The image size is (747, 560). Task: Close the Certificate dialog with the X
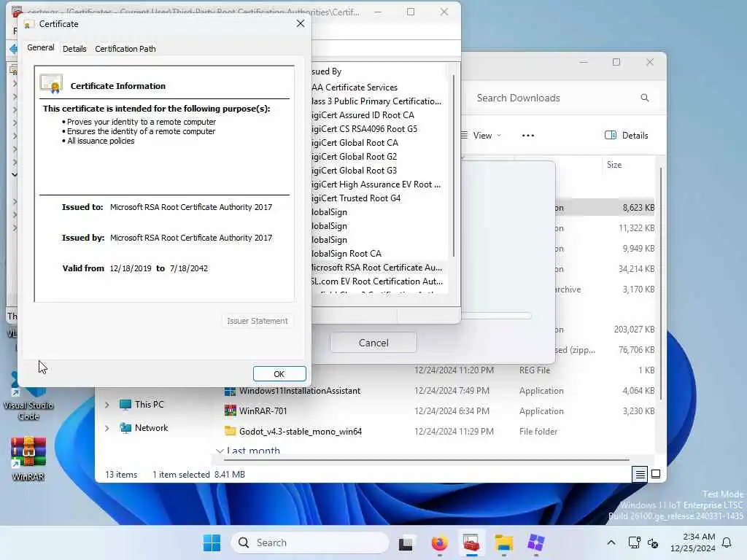(300, 23)
